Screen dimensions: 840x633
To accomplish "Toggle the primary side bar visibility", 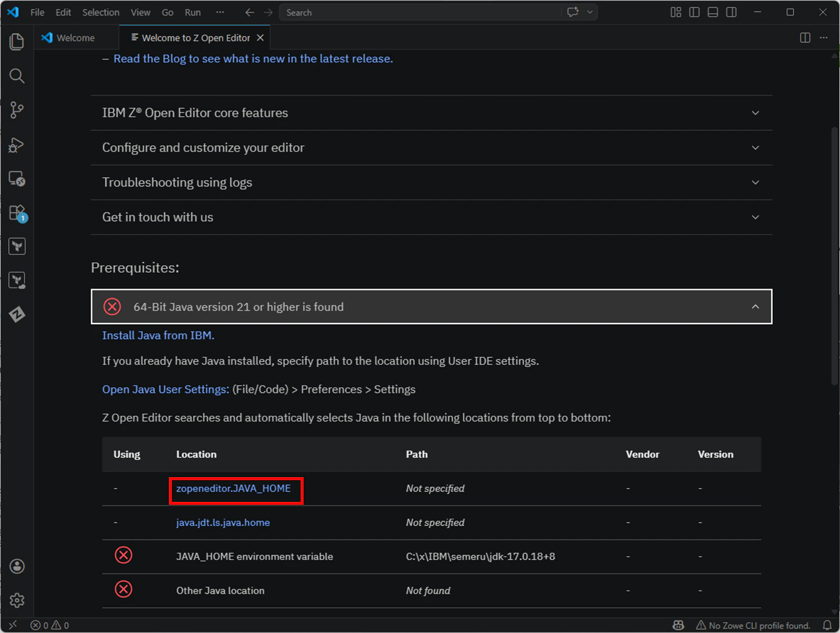I will [694, 12].
